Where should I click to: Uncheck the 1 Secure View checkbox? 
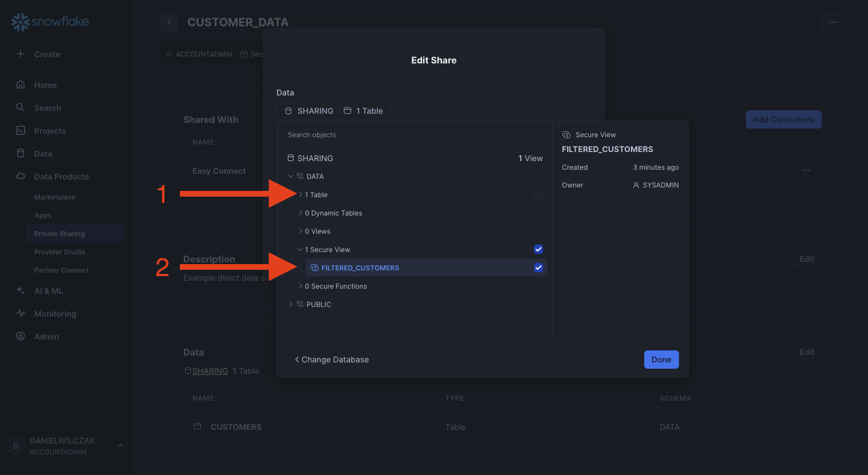pos(538,249)
